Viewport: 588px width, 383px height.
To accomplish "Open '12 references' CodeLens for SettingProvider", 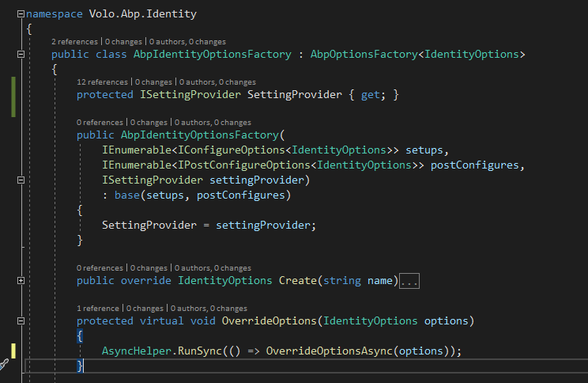I will click(x=103, y=82).
